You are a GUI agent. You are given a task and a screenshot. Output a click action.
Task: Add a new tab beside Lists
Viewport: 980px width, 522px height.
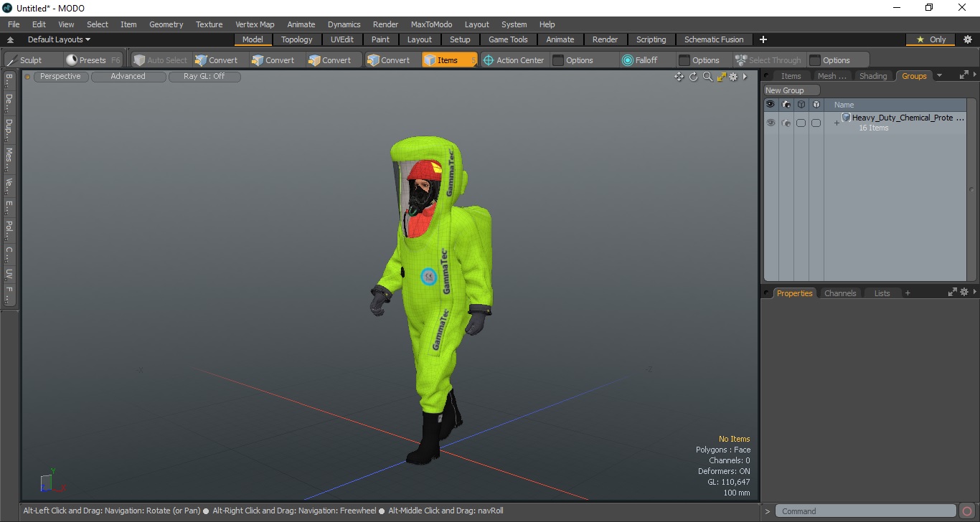coord(908,293)
